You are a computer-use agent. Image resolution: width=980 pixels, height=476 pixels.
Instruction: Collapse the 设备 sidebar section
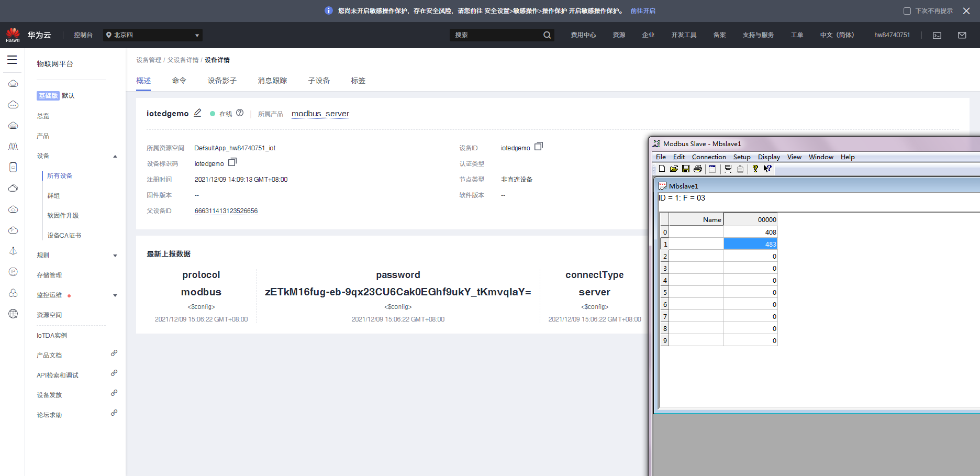(115, 156)
